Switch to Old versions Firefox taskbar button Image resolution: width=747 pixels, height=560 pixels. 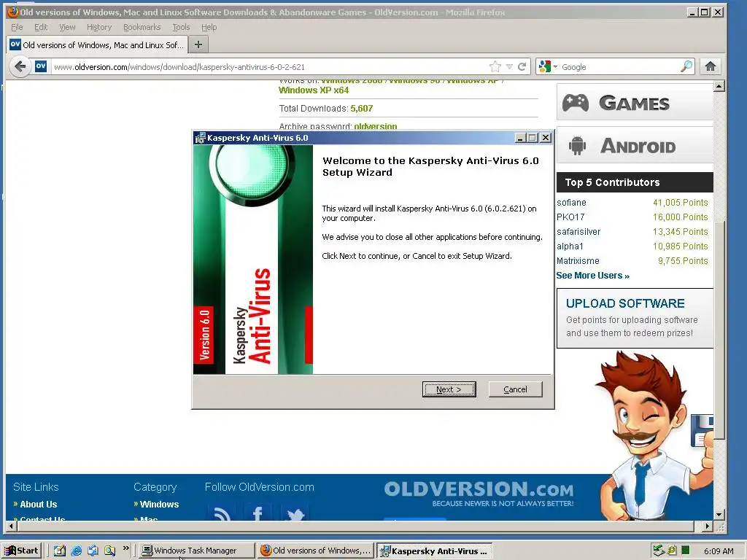[315, 551]
